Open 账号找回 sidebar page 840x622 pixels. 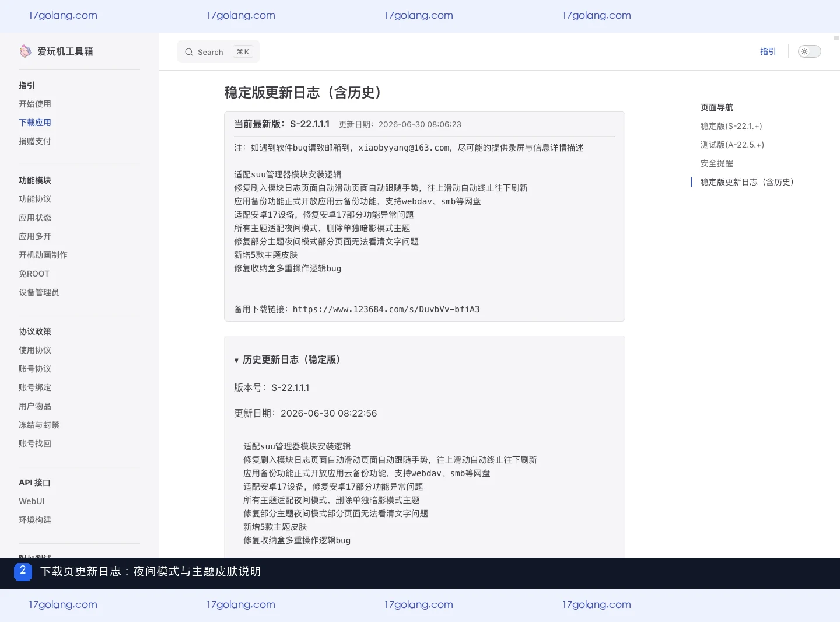(35, 443)
